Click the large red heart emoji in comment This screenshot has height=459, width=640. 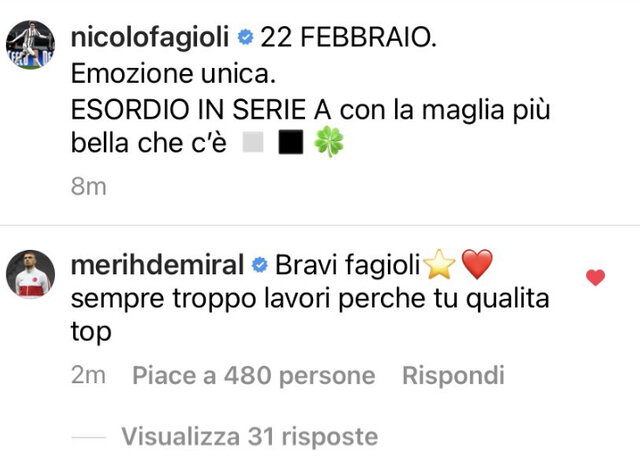(477, 264)
